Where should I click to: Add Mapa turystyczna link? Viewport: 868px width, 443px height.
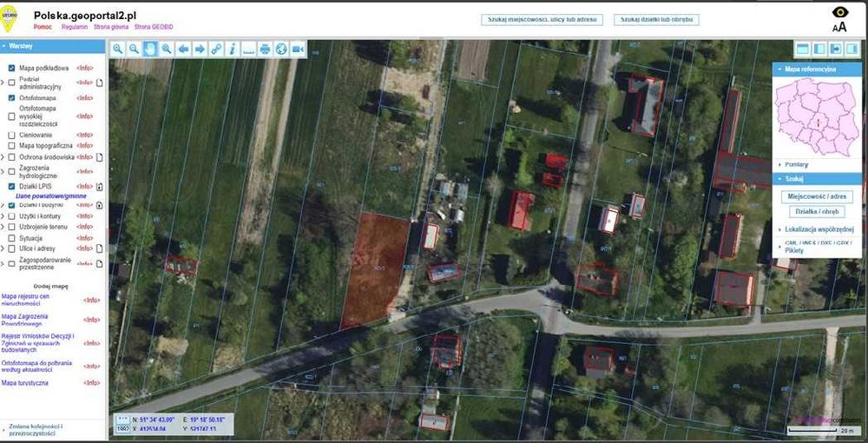tap(25, 383)
